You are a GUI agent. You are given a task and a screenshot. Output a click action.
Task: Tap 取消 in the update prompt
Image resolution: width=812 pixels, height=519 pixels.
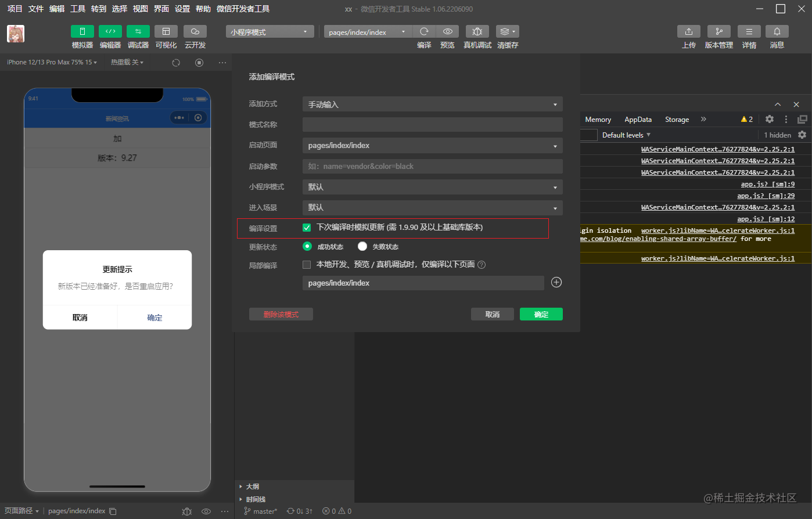pyautogui.click(x=80, y=318)
